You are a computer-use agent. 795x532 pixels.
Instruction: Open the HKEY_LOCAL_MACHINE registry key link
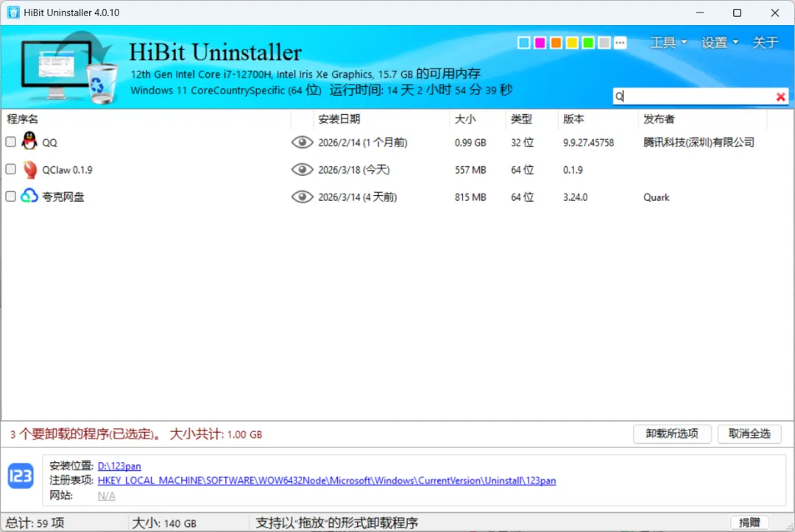coord(327,480)
